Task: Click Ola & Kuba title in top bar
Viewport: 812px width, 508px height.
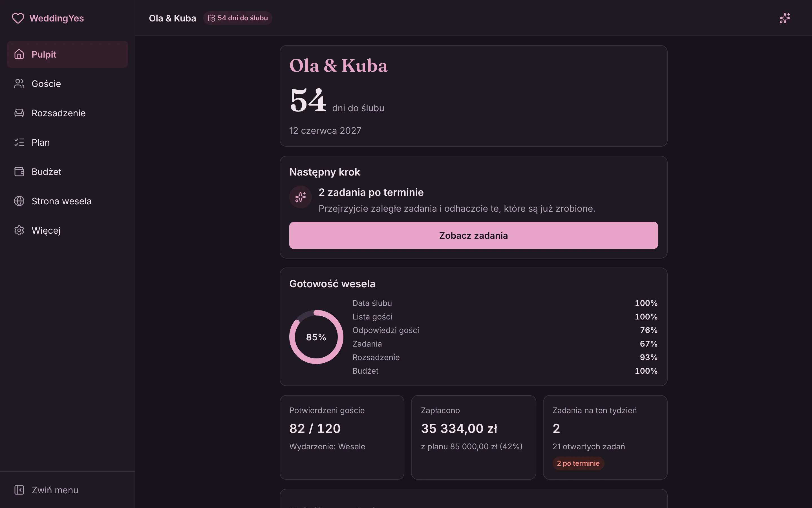Action: coord(173,18)
